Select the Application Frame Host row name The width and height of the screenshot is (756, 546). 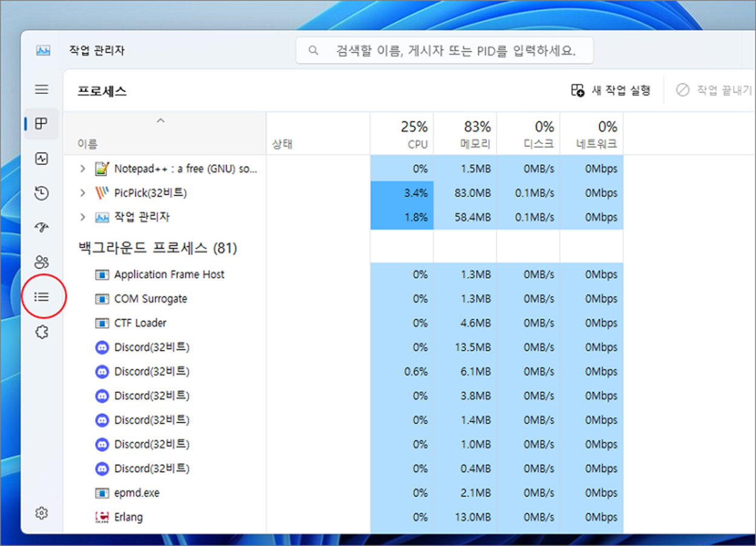169,275
